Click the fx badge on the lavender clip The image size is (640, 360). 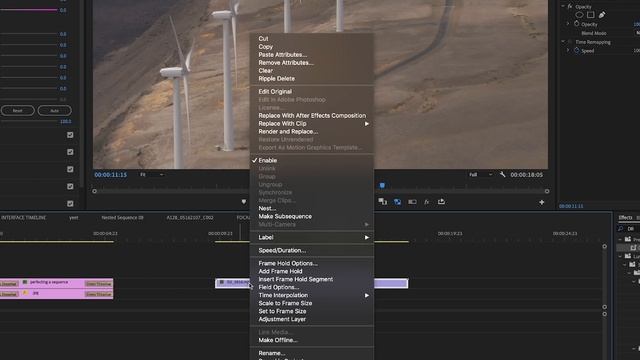pyautogui.click(x=222, y=282)
